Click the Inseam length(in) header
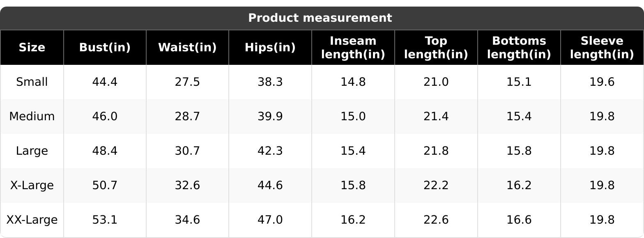The height and width of the screenshot is (238, 644). [x=353, y=48]
